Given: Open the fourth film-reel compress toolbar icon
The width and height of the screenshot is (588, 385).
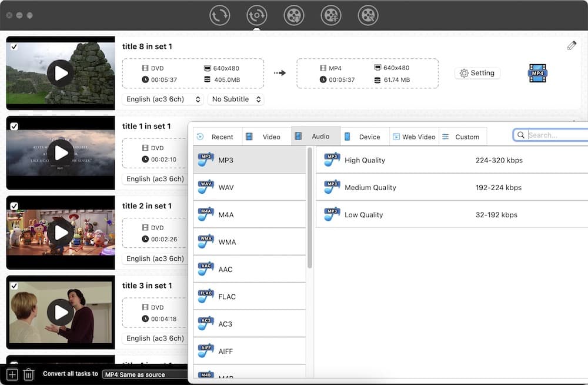Looking at the screenshot, I should pos(330,15).
